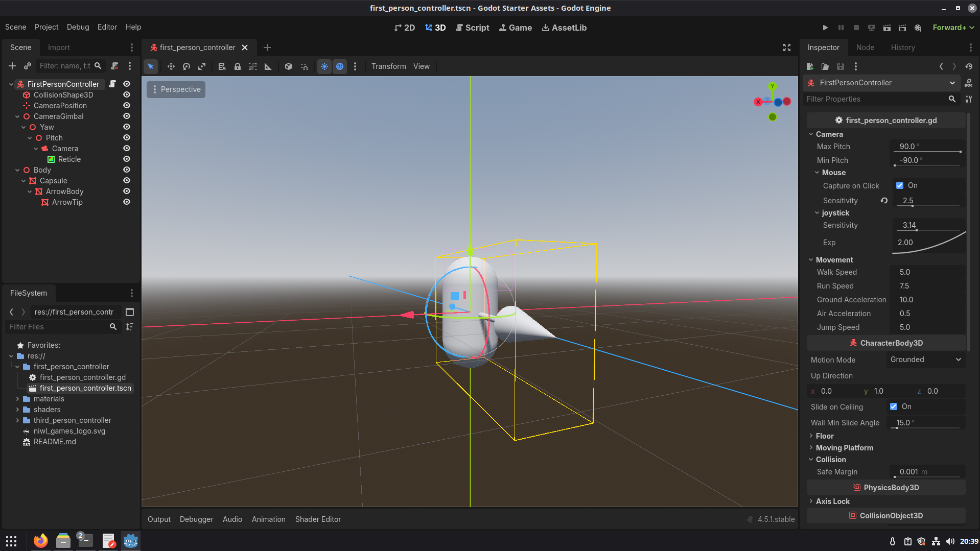980x551 pixels.
Task: Select the Scale mode tool
Action: pyautogui.click(x=202, y=66)
